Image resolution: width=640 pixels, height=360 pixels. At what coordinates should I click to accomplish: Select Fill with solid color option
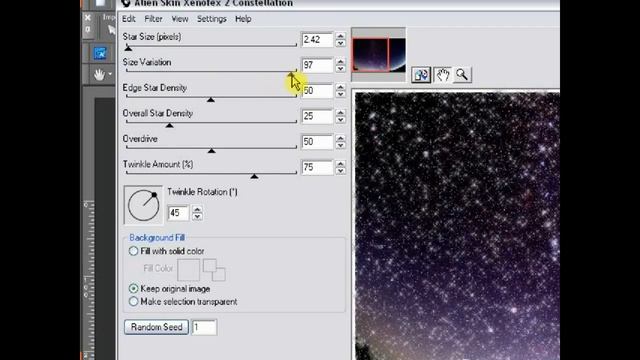(133, 251)
